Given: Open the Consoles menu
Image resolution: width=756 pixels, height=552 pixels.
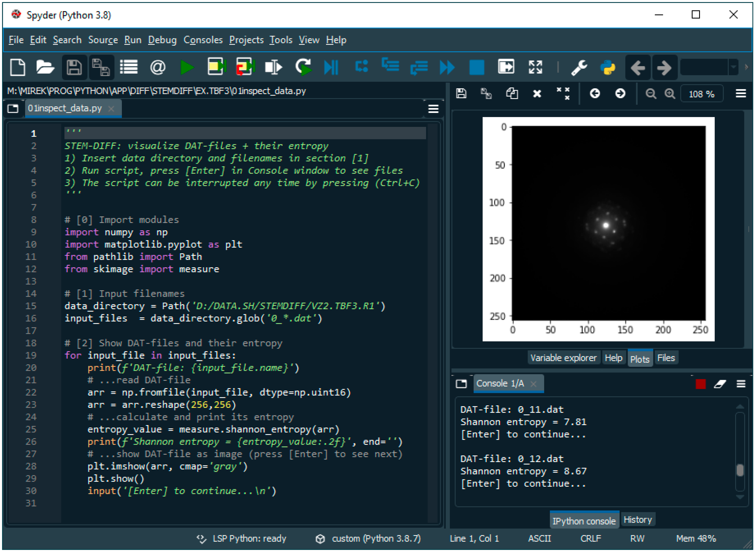Looking at the screenshot, I should pos(203,40).
